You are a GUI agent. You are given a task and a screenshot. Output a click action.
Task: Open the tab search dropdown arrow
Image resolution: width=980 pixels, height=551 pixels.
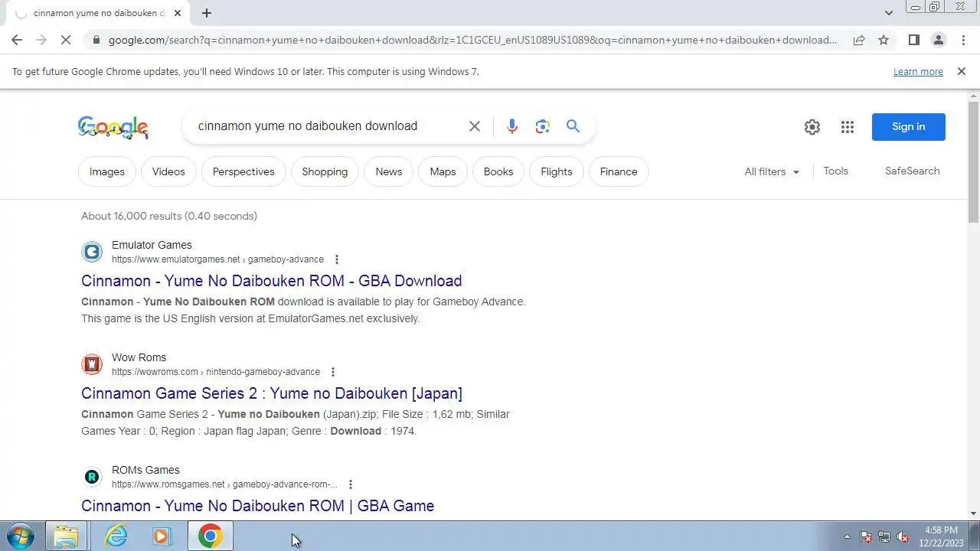click(x=888, y=13)
